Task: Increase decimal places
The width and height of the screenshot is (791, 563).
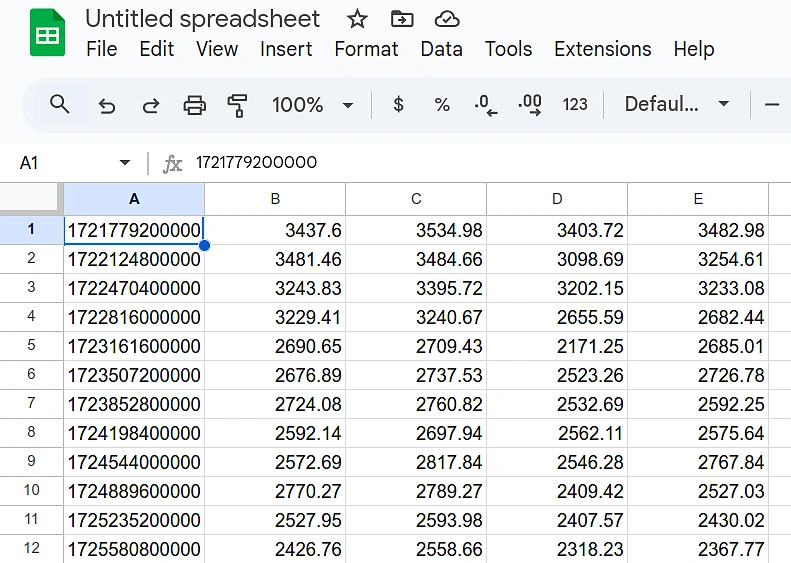Action: pos(530,105)
